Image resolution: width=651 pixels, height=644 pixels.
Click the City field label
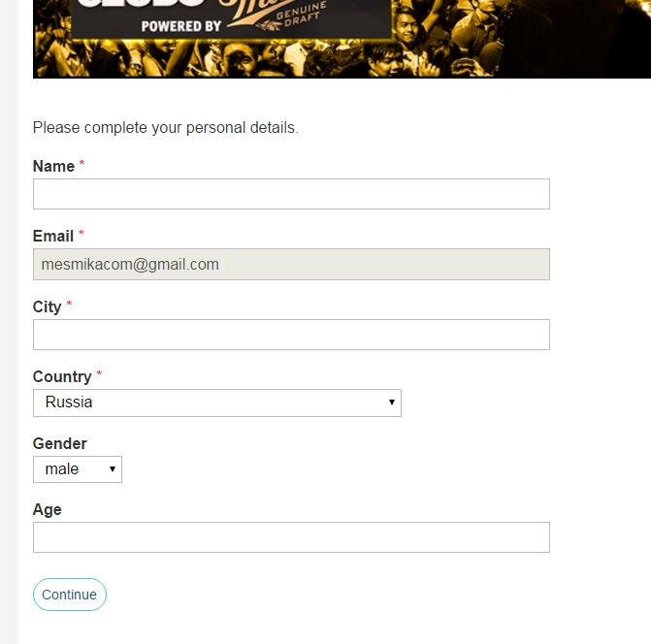[x=47, y=307]
